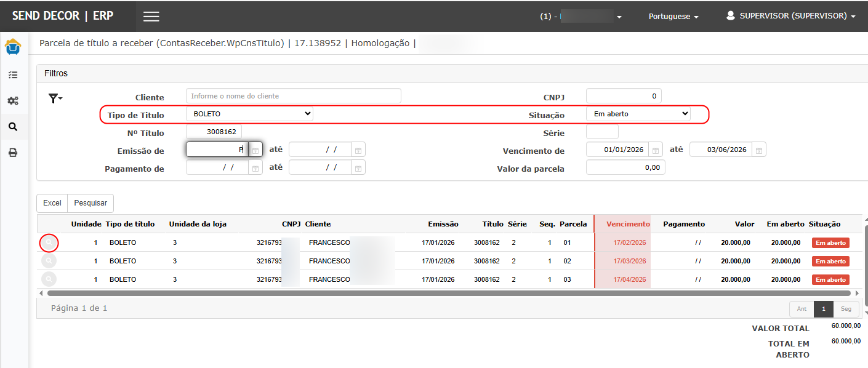Open calendar picker for Pagamento de start date

pos(255,167)
